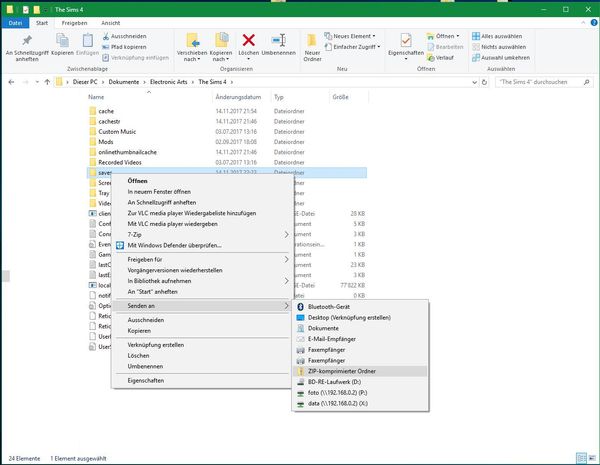This screenshot has width=600, height=465.
Task: Expand the address bar history dropdown
Action: (x=474, y=82)
